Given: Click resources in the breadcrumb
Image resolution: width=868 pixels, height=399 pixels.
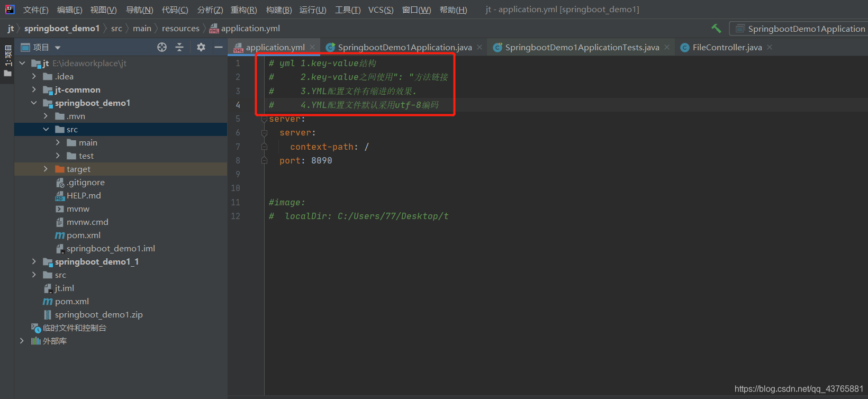Looking at the screenshot, I should pyautogui.click(x=180, y=29).
